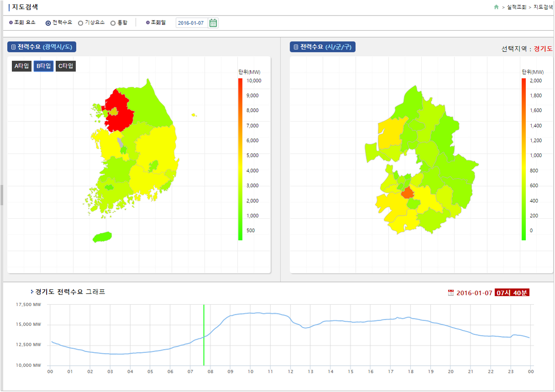
Task: Click the 2016-01-07 date input field
Action: pos(191,23)
